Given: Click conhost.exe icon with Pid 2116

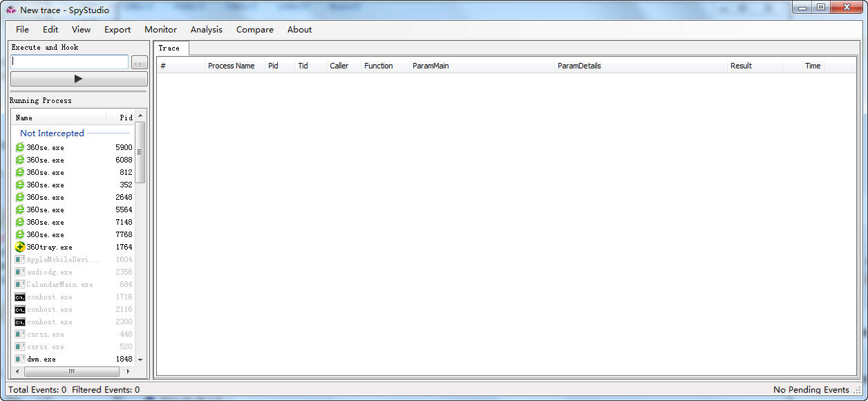Looking at the screenshot, I should (20, 309).
